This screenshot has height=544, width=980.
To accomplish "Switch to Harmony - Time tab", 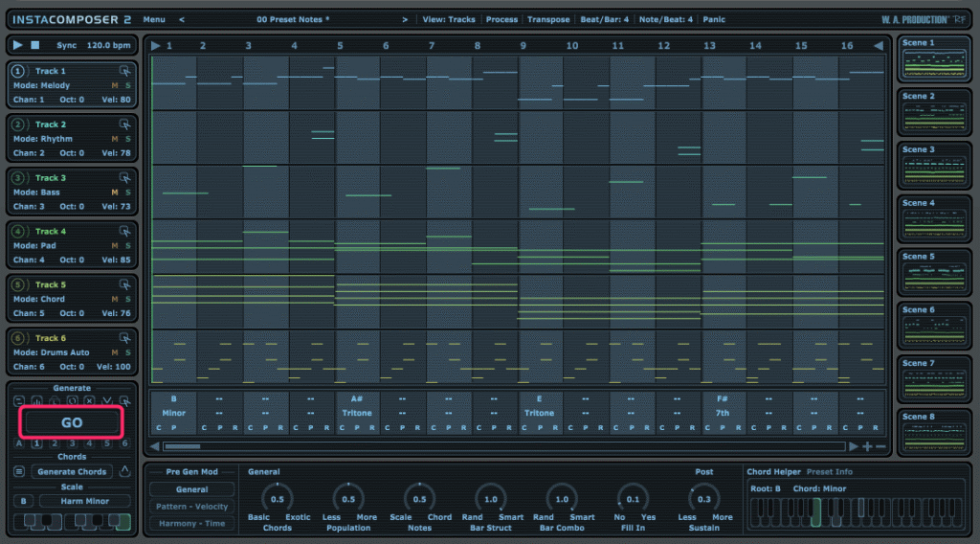I will (191, 523).
